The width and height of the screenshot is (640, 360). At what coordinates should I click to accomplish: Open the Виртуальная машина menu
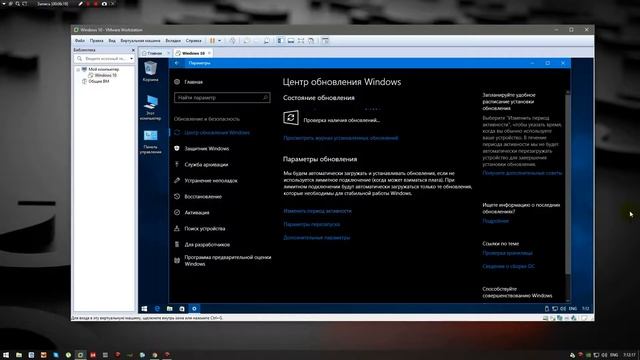coord(140,41)
